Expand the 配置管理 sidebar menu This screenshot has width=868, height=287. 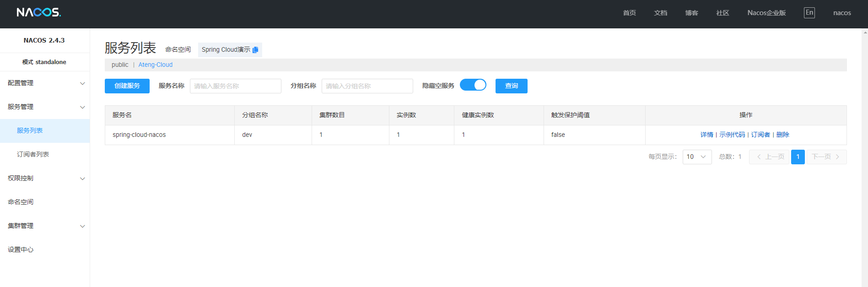pyautogui.click(x=45, y=83)
